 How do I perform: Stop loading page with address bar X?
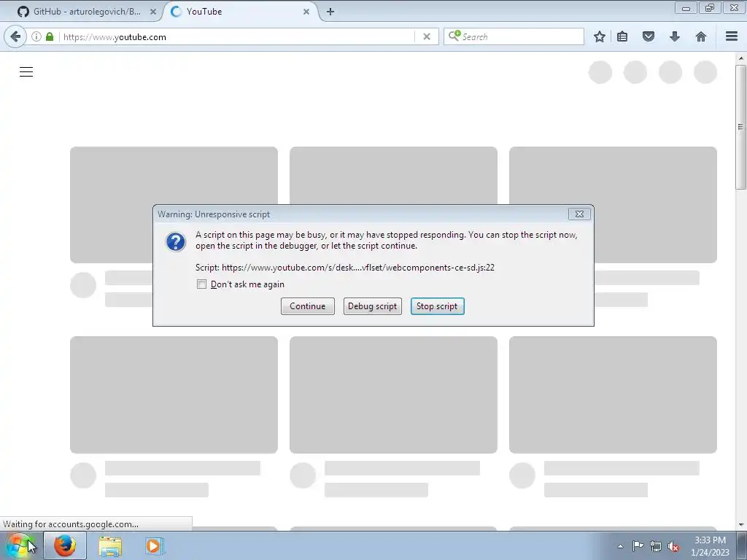[426, 36]
